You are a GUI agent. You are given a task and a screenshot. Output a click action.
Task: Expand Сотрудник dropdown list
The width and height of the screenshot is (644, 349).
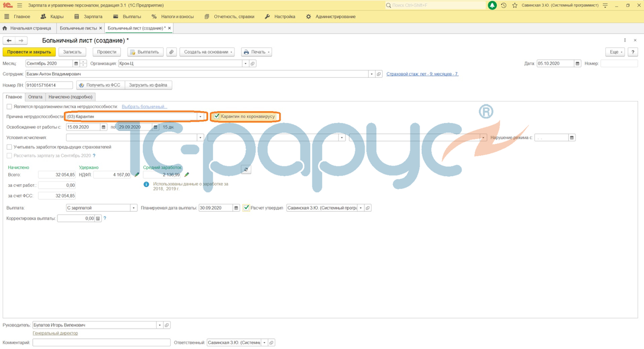pyautogui.click(x=371, y=74)
